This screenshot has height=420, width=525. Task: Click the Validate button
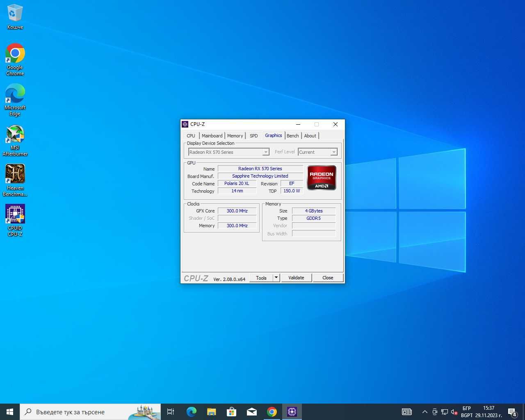click(296, 278)
